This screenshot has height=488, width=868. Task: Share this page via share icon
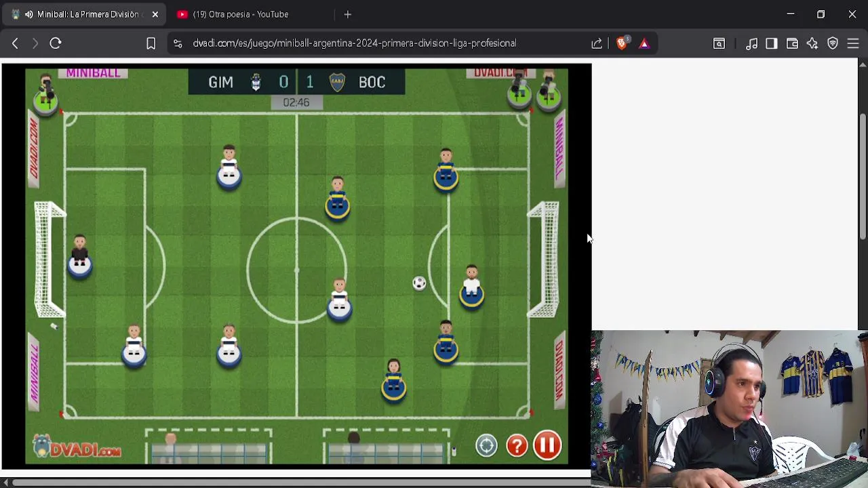597,43
